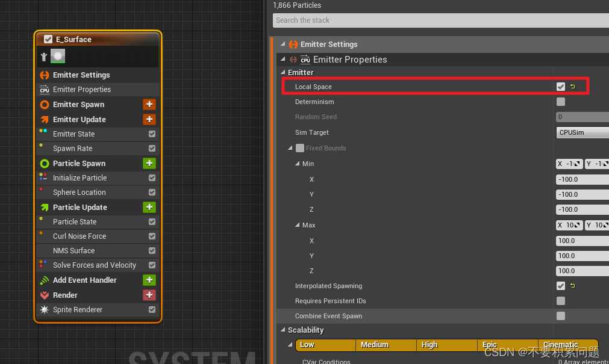609x364 pixels.
Task: Collapse the Fixed Bounds expander arrow
Action: coord(290,148)
